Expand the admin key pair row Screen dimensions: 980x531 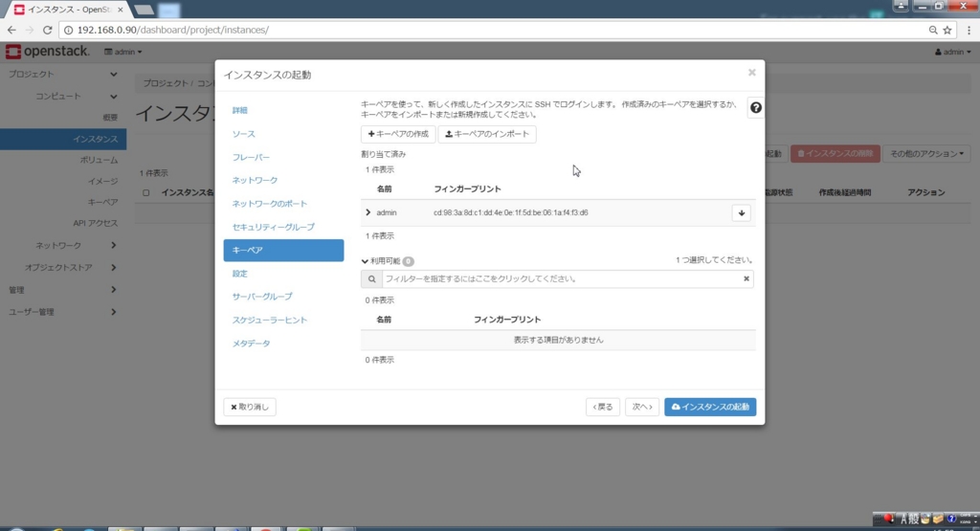coord(367,212)
